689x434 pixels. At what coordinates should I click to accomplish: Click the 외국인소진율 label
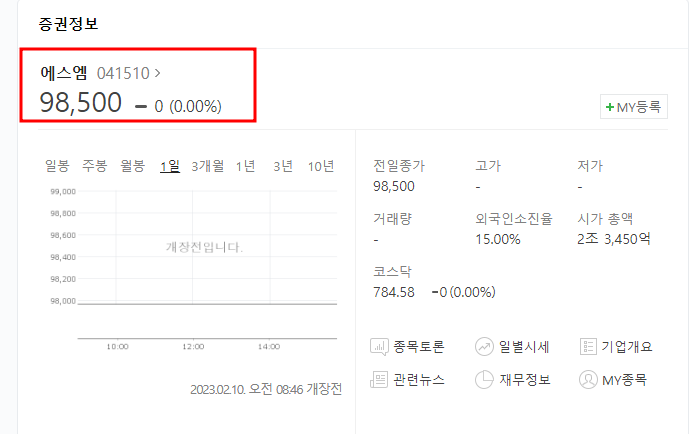(514, 218)
